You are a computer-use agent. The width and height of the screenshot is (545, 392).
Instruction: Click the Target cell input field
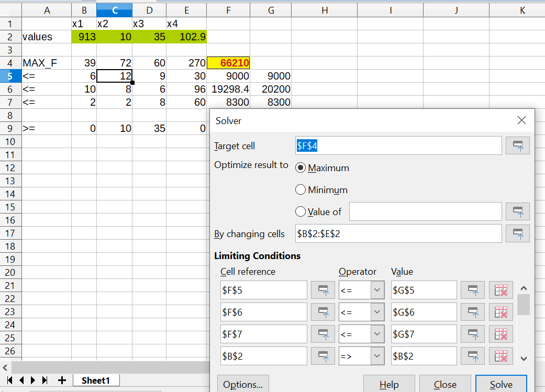[x=398, y=145]
